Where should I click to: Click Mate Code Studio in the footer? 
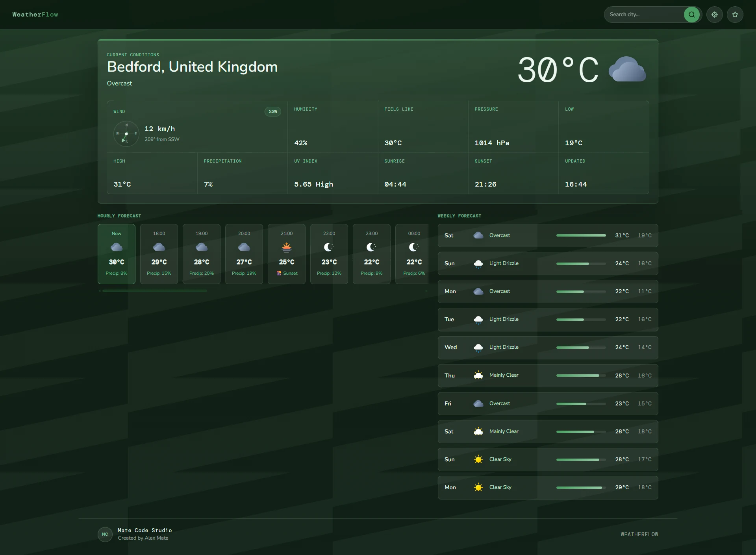click(x=145, y=530)
